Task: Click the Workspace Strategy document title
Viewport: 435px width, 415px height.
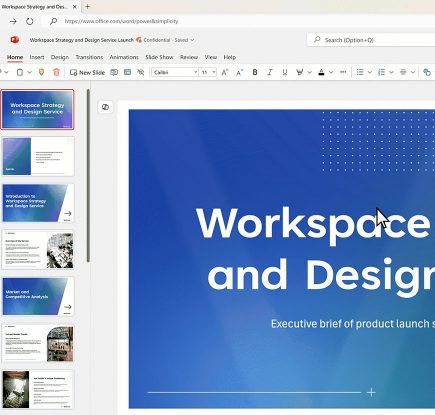Action: click(x=82, y=40)
